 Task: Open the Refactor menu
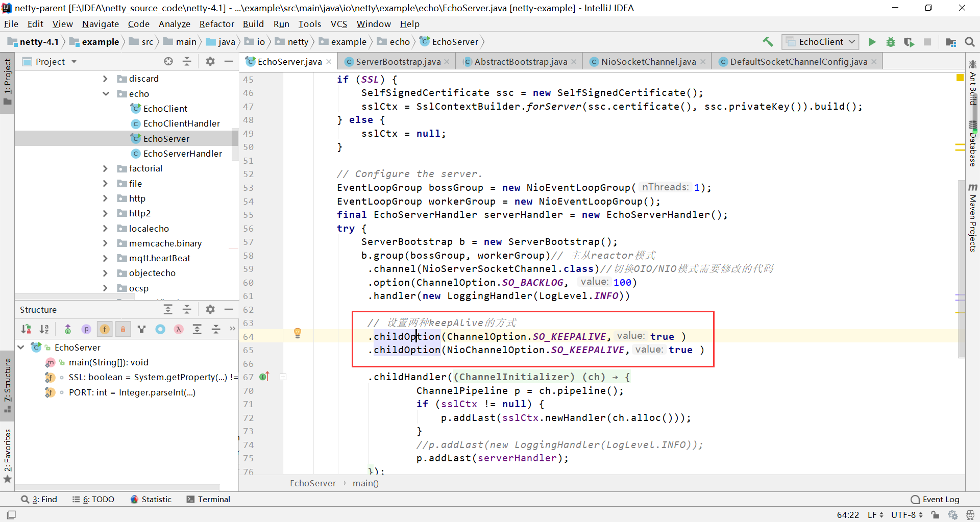click(217, 24)
